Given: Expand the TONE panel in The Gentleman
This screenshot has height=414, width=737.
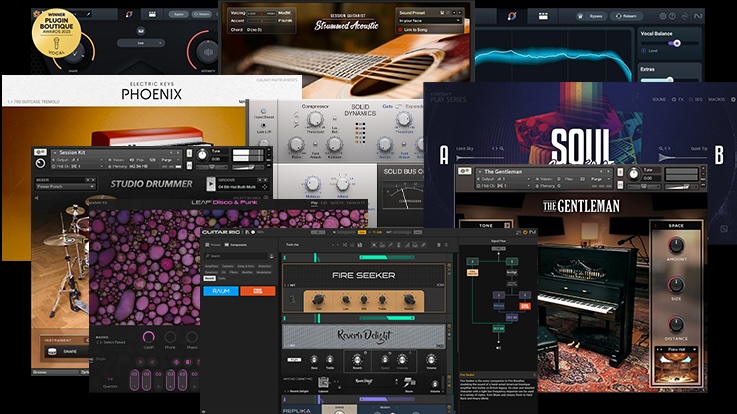Looking at the screenshot, I should coord(507,226).
